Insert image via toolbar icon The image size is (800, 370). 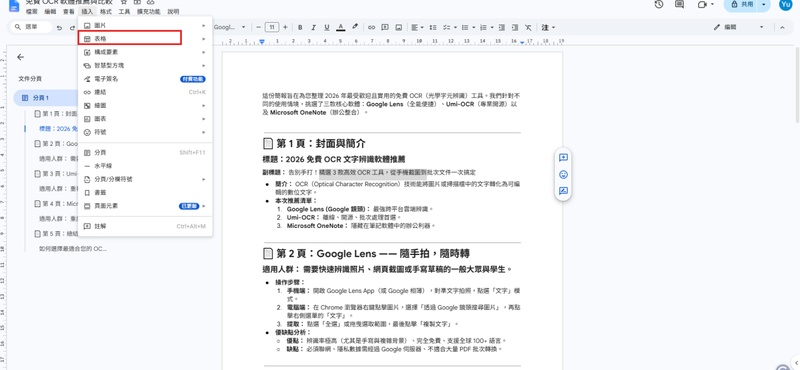click(x=398, y=27)
